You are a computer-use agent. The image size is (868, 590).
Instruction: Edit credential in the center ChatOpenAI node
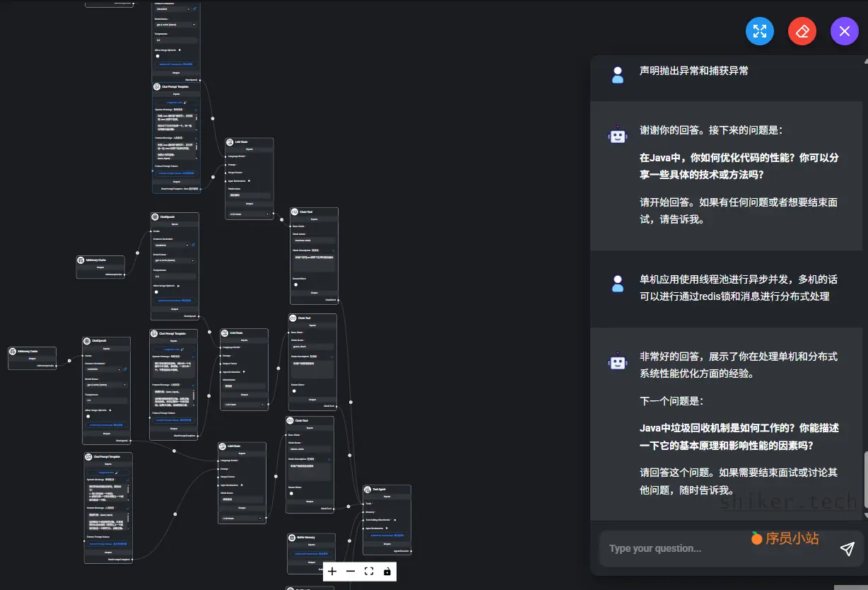(x=194, y=245)
